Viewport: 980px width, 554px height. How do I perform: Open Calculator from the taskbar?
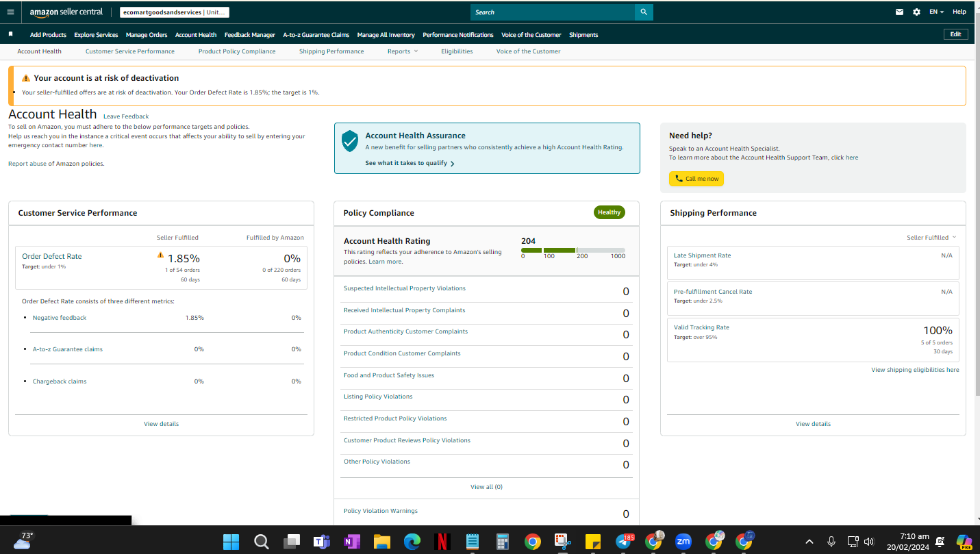(502, 542)
